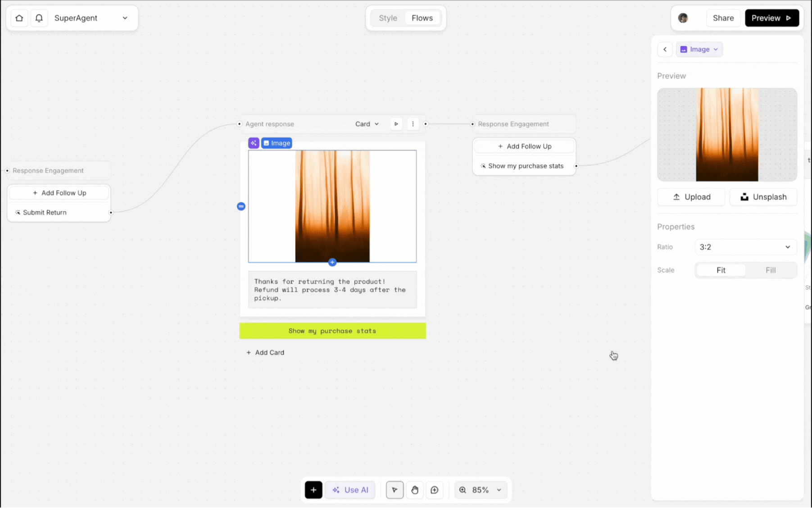Click the Show my purchase stats yellow button
This screenshot has width=812, height=510.
click(x=332, y=331)
